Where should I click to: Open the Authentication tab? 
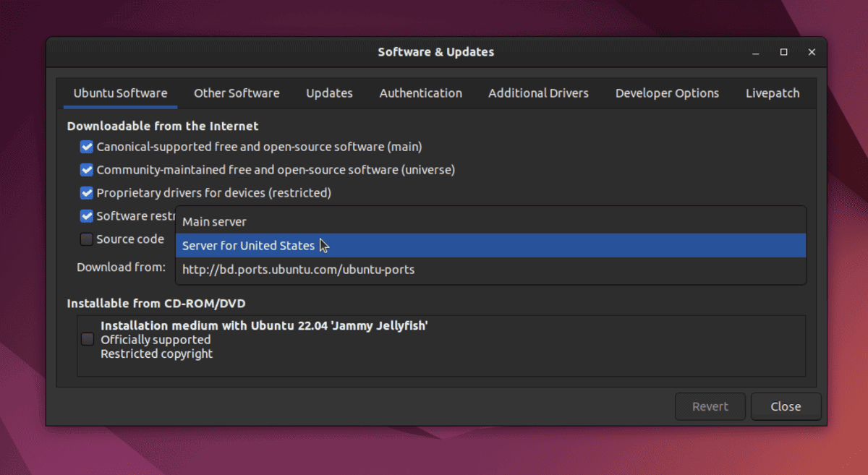[420, 93]
